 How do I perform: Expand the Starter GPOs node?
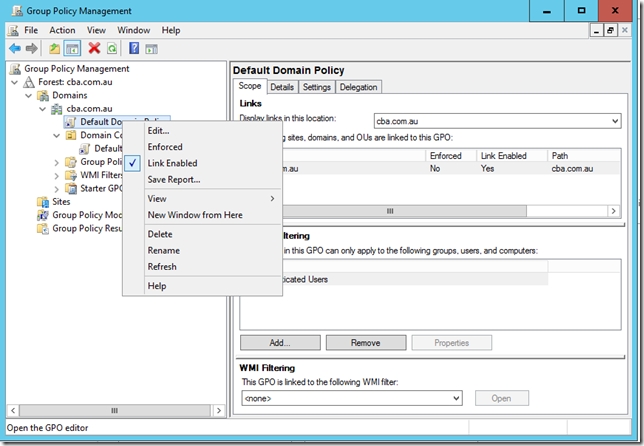click(57, 189)
